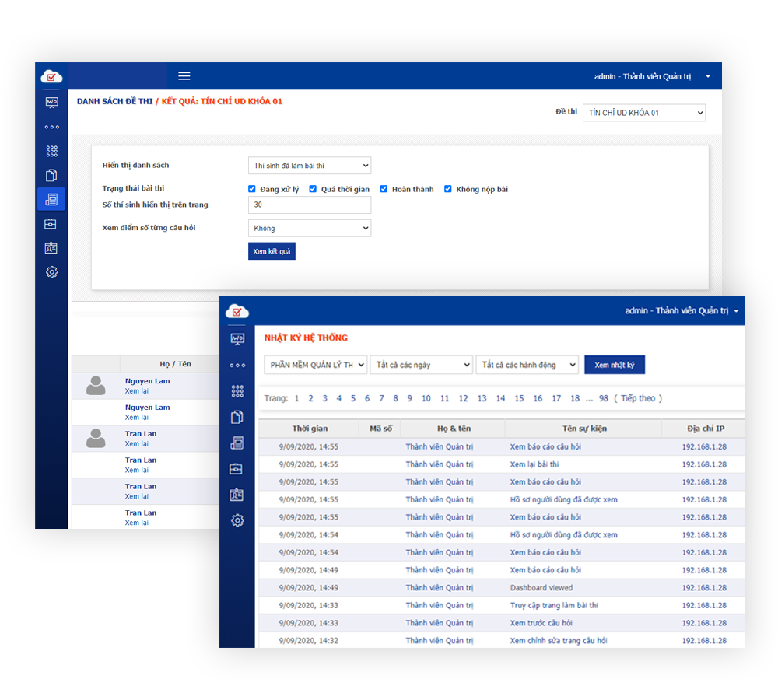Open the settings gear in the log window sidebar

[x=237, y=520]
